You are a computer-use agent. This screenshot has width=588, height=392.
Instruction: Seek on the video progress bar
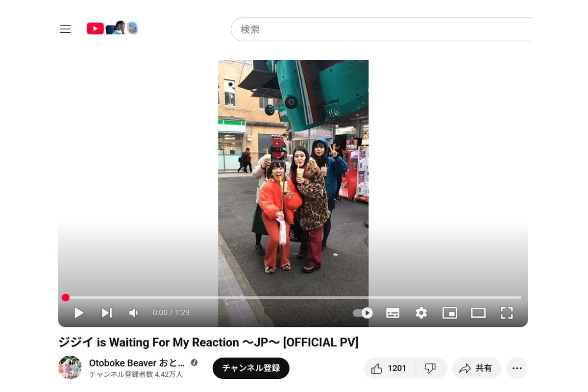click(x=293, y=297)
